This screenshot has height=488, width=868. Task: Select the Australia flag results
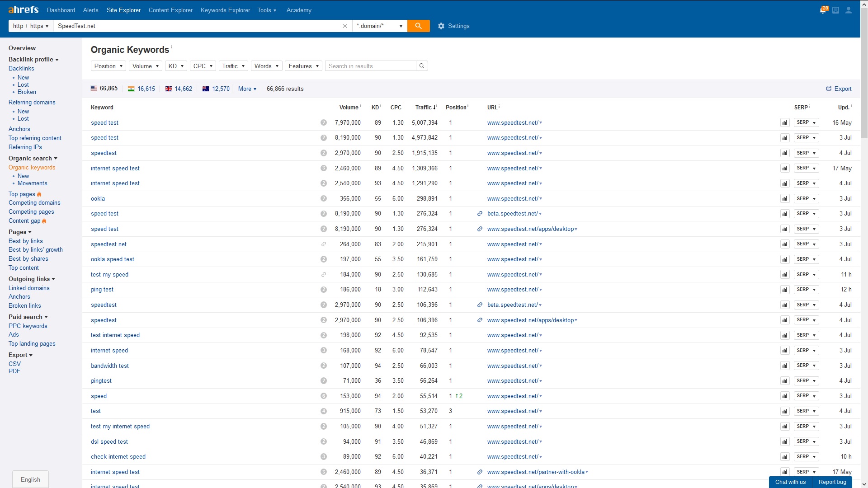[216, 89]
